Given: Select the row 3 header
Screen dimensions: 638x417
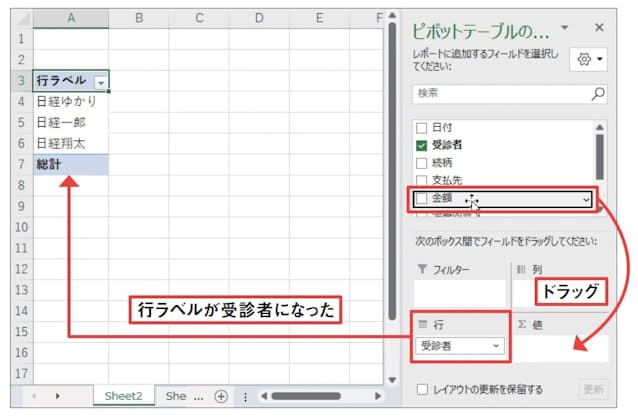Looking at the screenshot, I should coord(22,81).
